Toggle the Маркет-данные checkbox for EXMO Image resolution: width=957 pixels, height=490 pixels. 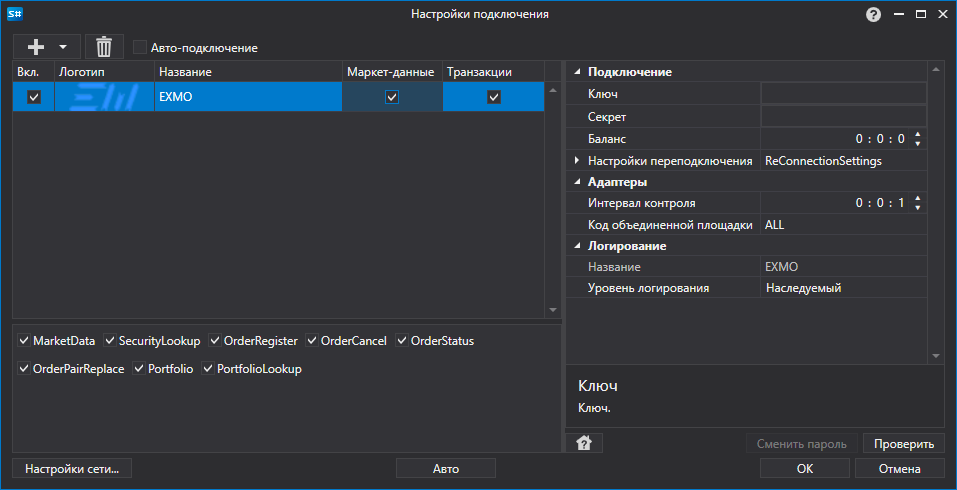(392, 96)
